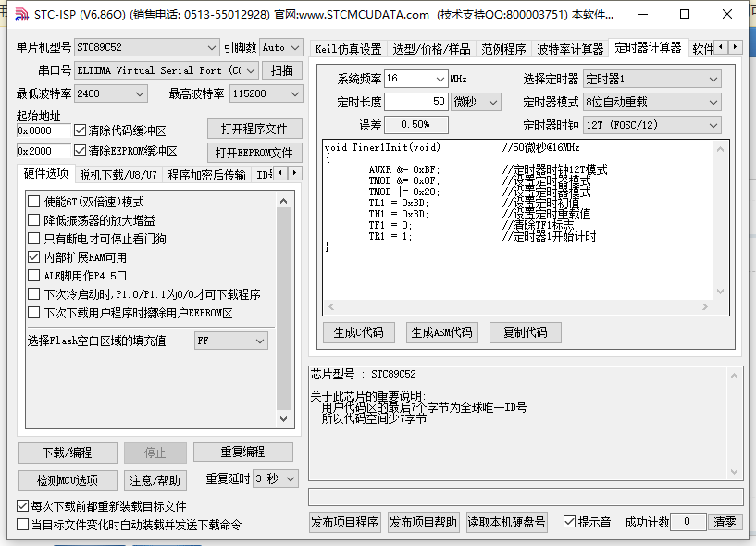Image resolution: width=756 pixels, height=546 pixels.
Task: Switch to Keil仿真设置 tab
Action: pos(348,49)
